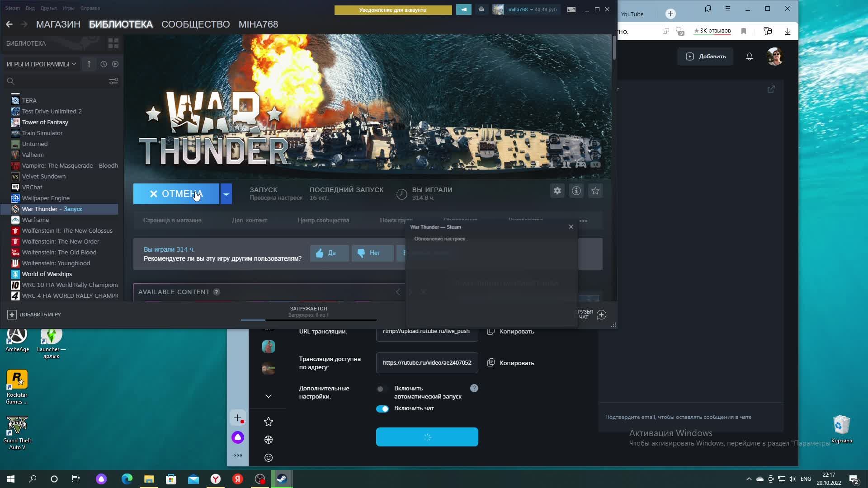Open Страница в магазине link
The height and width of the screenshot is (488, 868).
pos(172,221)
